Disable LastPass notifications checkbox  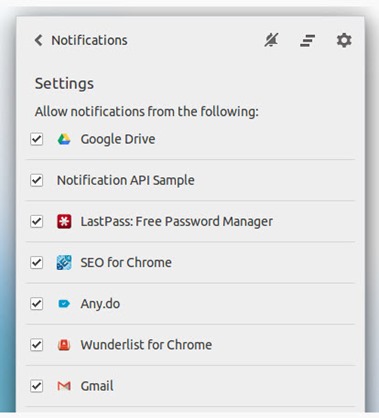click(x=37, y=221)
